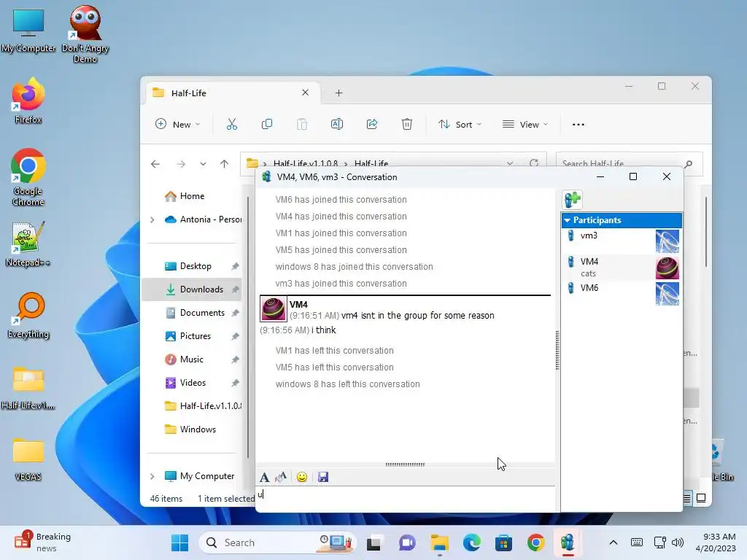Open the Breaking news widget
Screen dimensions: 747x560
point(43,542)
